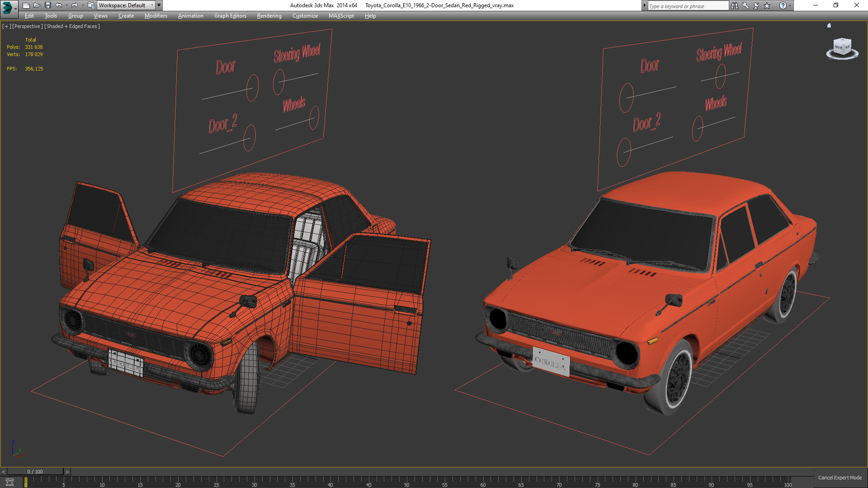The height and width of the screenshot is (488, 868).
Task: Click the binoculars search icon
Action: [x=735, y=5]
